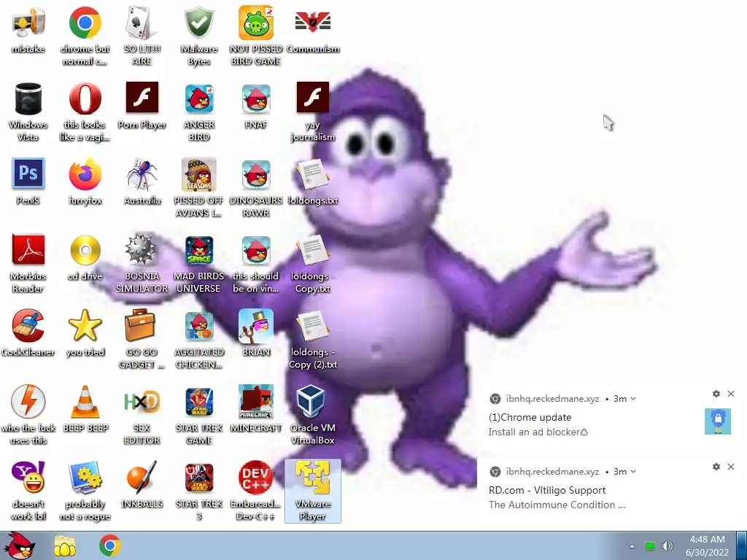Open the pinned folder in taskbar
This screenshot has height=560, width=747.
coord(64,546)
